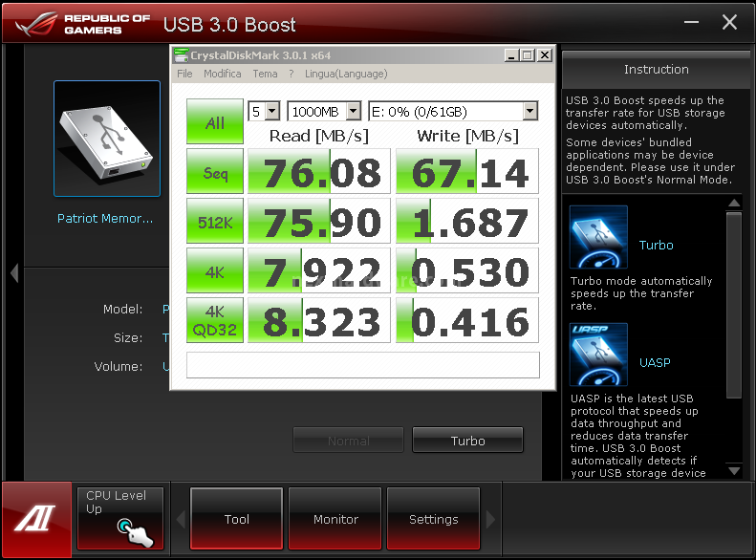Open the File menu in CrystalDiskMark
The image size is (756, 560).
[184, 74]
